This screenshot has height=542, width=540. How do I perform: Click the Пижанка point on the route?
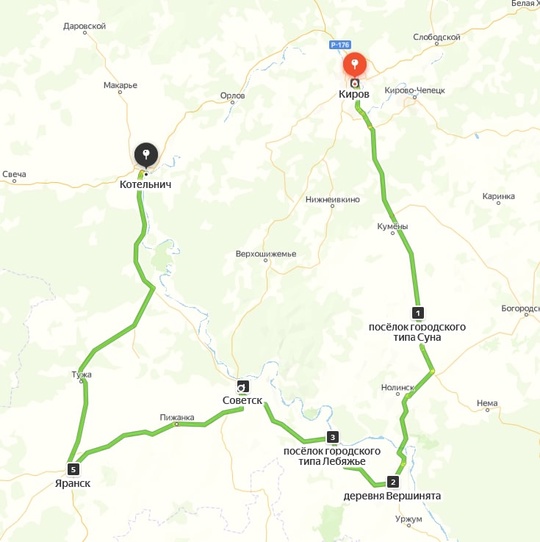coord(176,424)
